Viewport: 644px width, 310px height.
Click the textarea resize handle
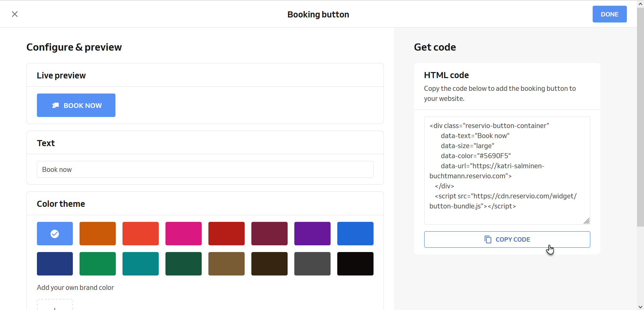587,221
